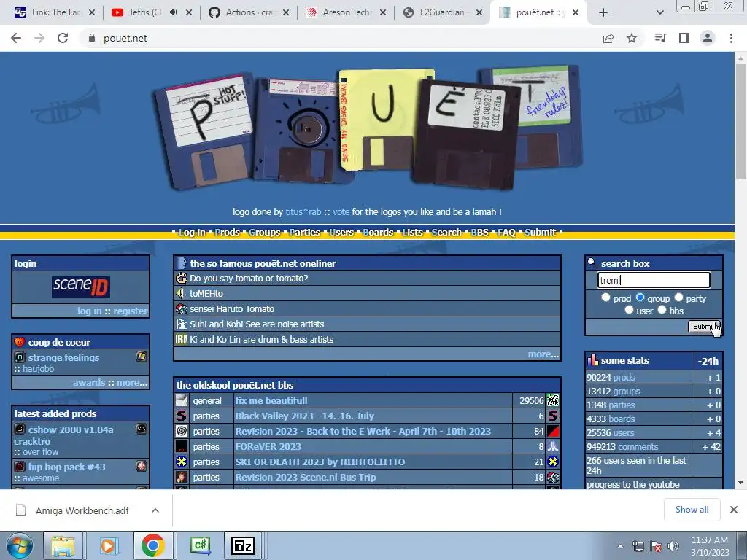Open the Chrome profile avatar
This screenshot has width=747, height=560.
(708, 38)
